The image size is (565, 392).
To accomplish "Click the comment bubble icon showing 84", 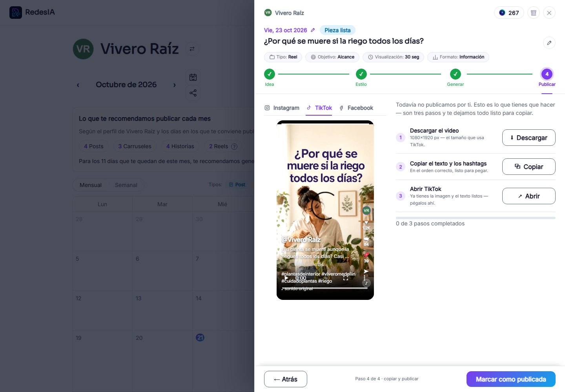I will 366,239.
